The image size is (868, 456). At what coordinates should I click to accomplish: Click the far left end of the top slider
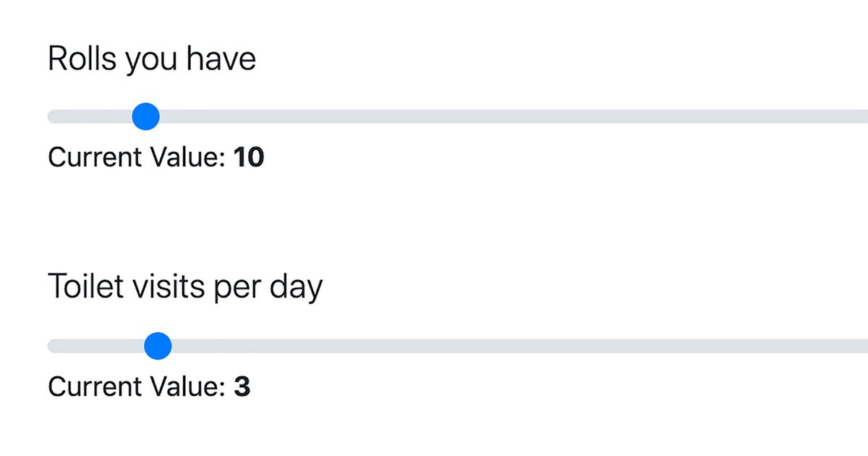52,116
